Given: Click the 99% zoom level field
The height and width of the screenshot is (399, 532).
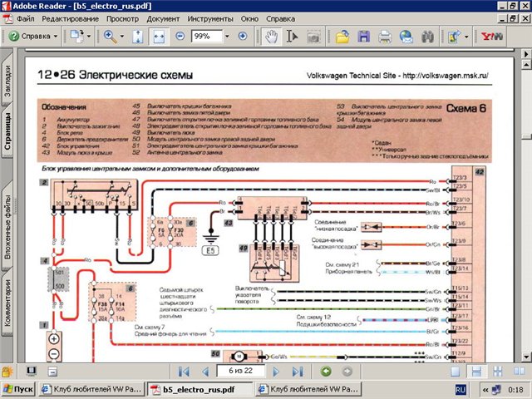Looking at the screenshot, I should [x=207, y=37].
